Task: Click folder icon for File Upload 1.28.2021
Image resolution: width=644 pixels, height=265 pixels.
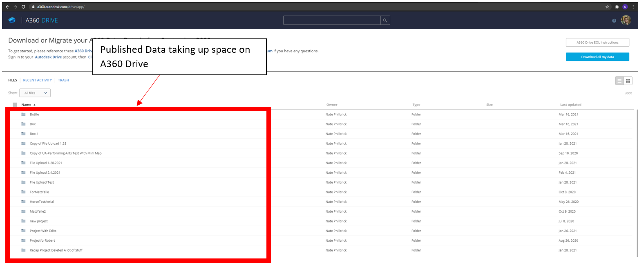Action: [23, 163]
